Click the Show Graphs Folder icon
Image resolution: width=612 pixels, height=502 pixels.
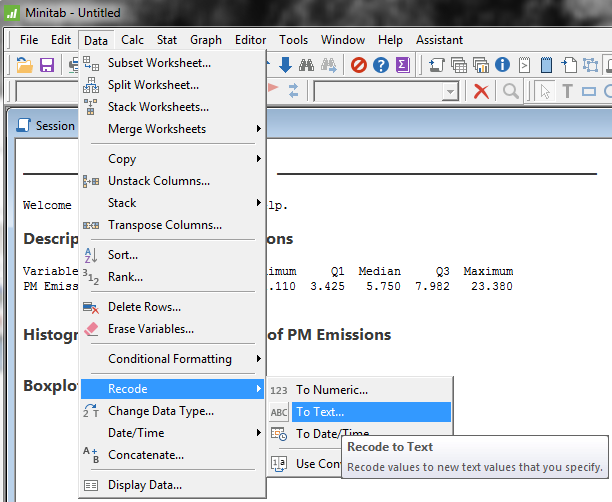[480, 65]
